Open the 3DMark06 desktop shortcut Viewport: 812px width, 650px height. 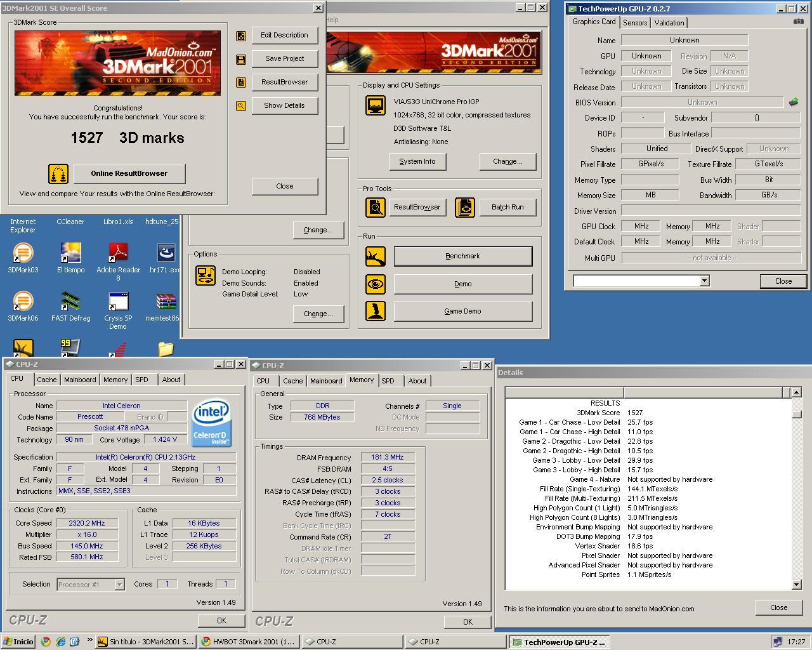coord(23,306)
